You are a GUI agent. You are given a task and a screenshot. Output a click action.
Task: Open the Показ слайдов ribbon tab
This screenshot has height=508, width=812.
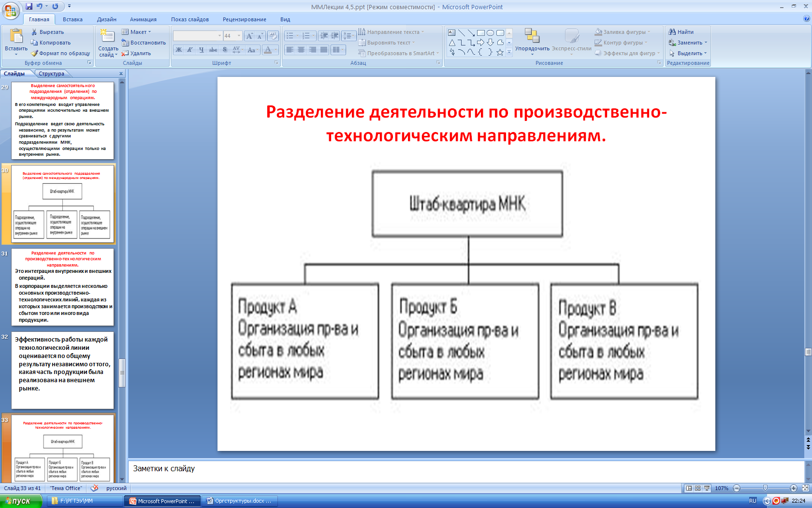pos(190,19)
